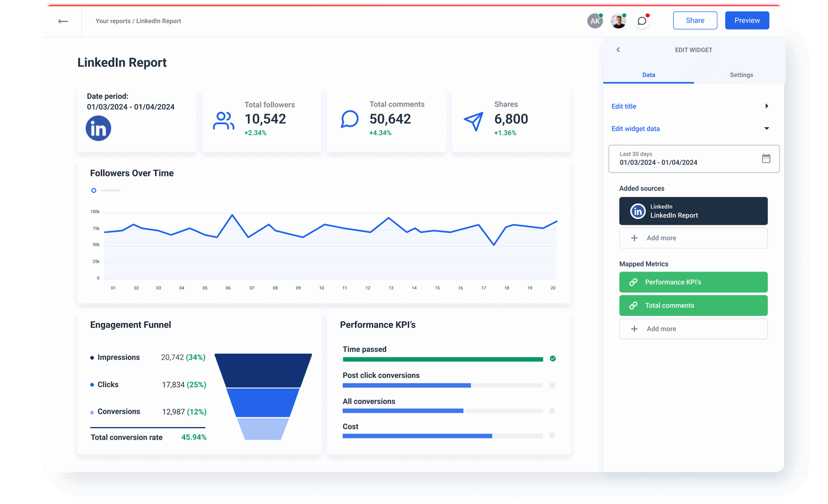This screenshot has height=504, width=828.
Task: Click the LinkedIn logo in date card
Action: pos(98,128)
